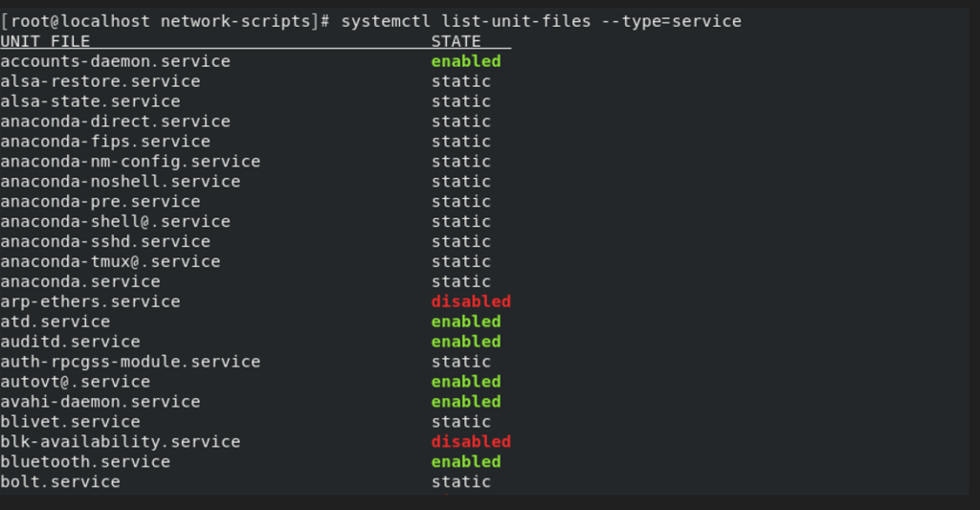Click the auth-rpcgss-module.service entry
The image size is (980, 510).
(130, 362)
